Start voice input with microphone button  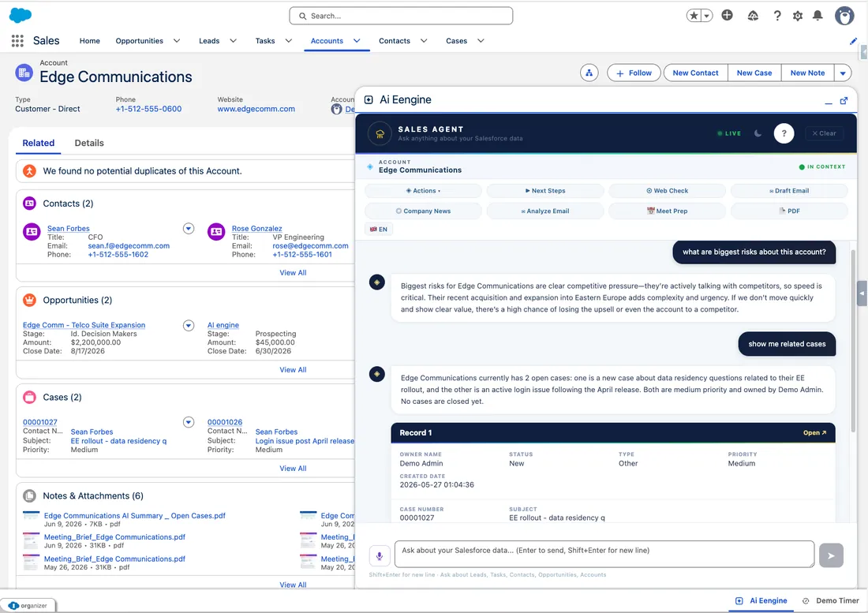(380, 555)
